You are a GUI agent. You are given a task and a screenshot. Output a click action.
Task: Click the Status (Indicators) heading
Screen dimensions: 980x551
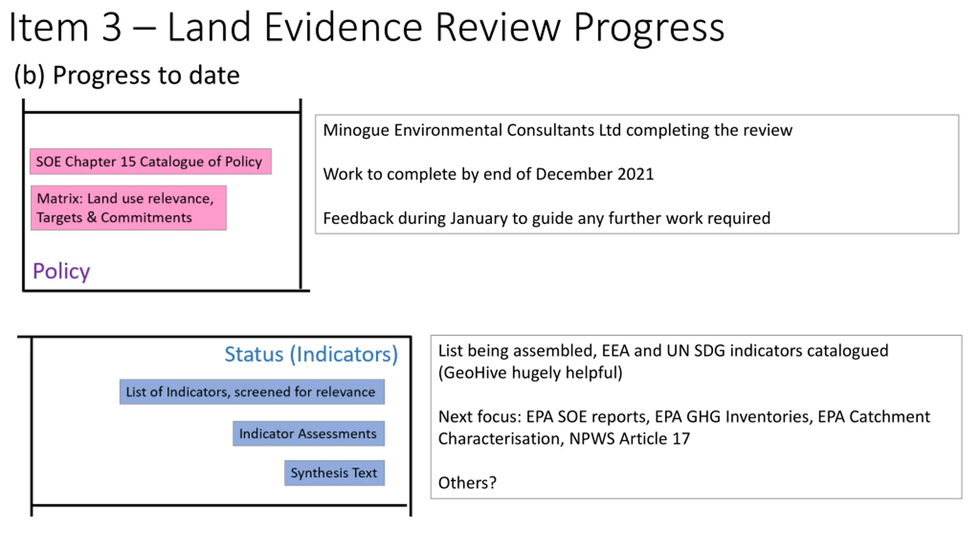tap(311, 354)
